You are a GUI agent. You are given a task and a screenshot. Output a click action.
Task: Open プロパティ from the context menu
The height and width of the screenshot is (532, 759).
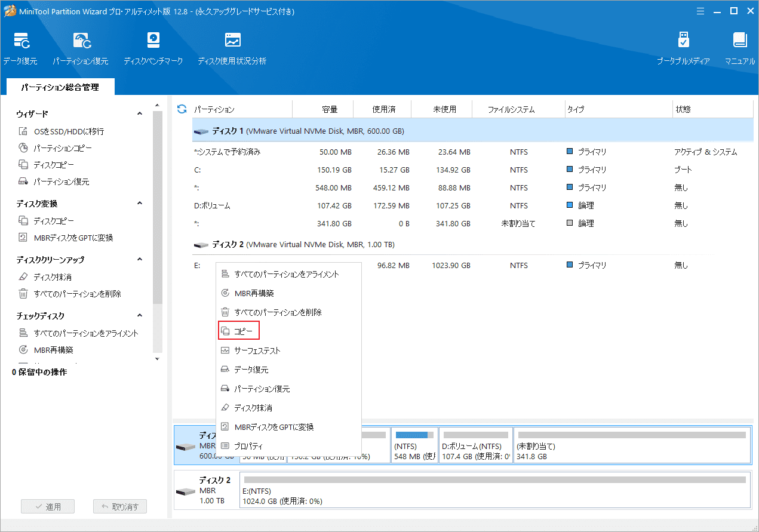pyautogui.click(x=288, y=446)
